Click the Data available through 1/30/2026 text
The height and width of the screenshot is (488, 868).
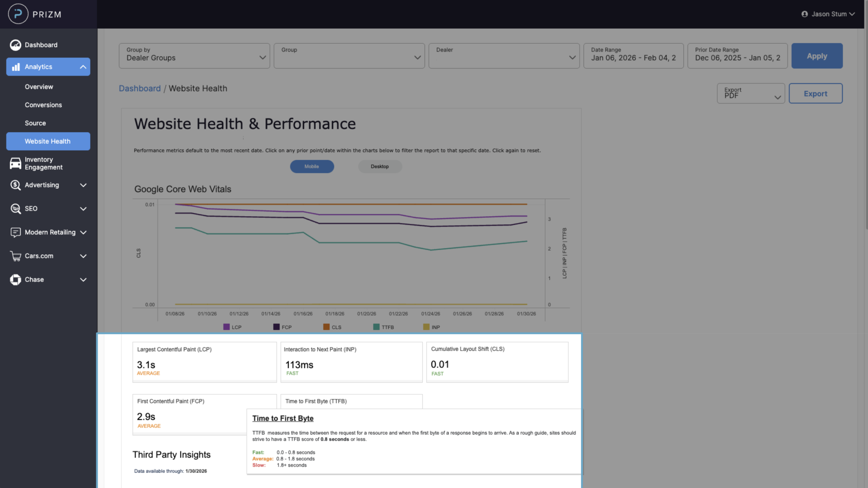tap(171, 471)
